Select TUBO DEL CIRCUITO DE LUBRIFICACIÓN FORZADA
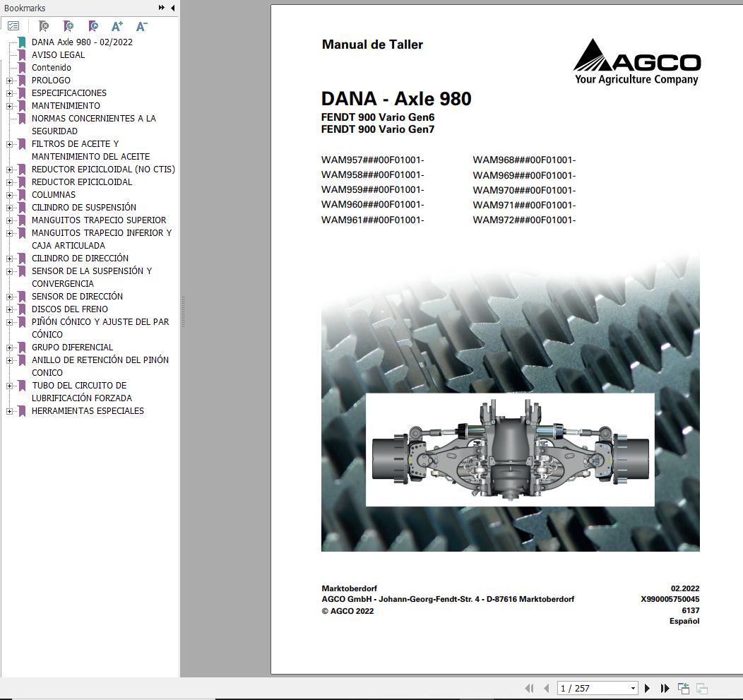 pos(82,392)
